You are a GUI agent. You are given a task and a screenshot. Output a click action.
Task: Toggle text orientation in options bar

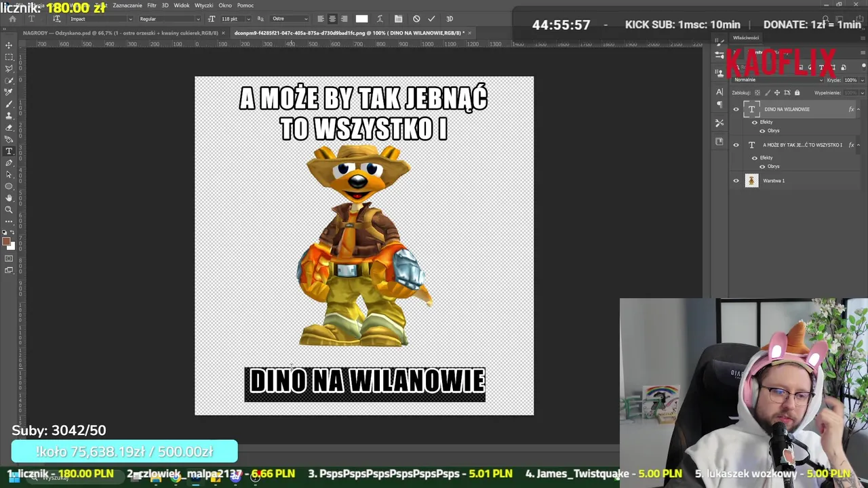click(57, 19)
